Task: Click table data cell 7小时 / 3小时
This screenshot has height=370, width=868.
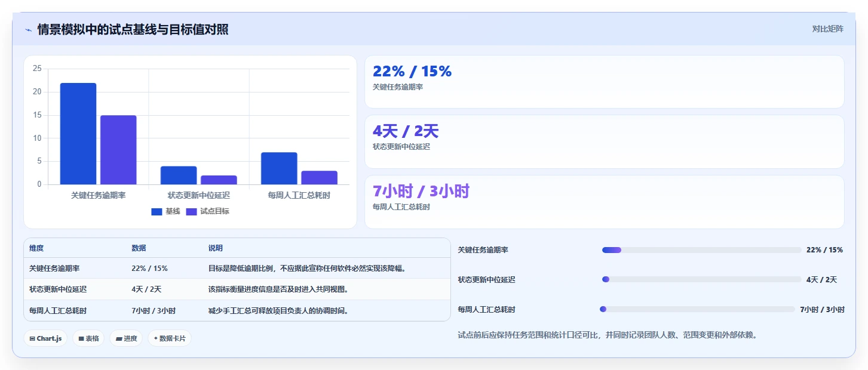Action: [x=154, y=311]
